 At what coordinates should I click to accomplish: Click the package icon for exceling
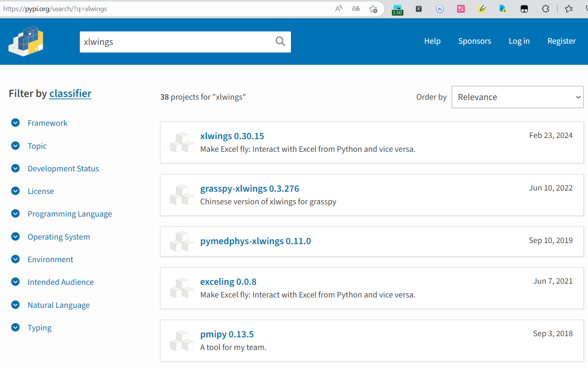182,288
